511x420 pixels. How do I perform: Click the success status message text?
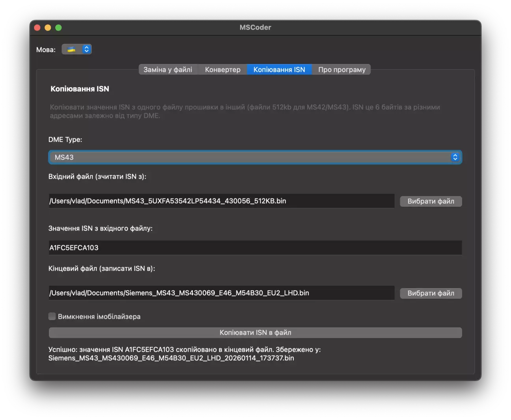[185, 354]
